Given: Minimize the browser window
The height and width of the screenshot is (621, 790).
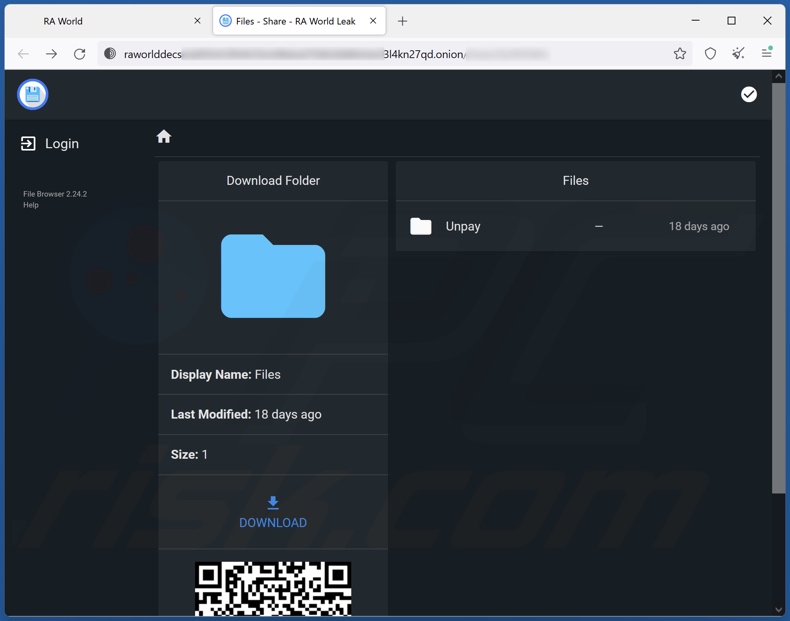Looking at the screenshot, I should coord(695,21).
